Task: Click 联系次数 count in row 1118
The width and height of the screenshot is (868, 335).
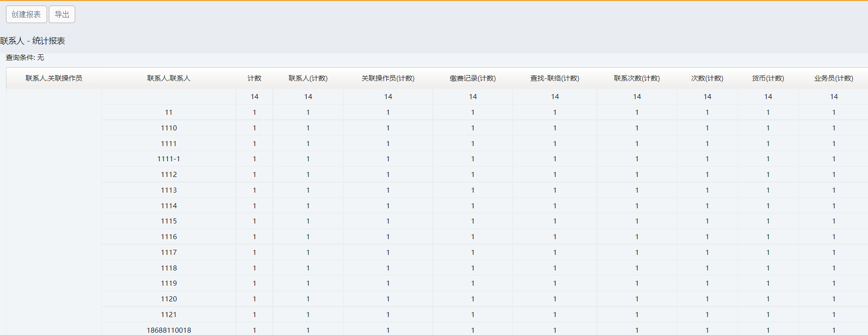Action: [x=637, y=268]
